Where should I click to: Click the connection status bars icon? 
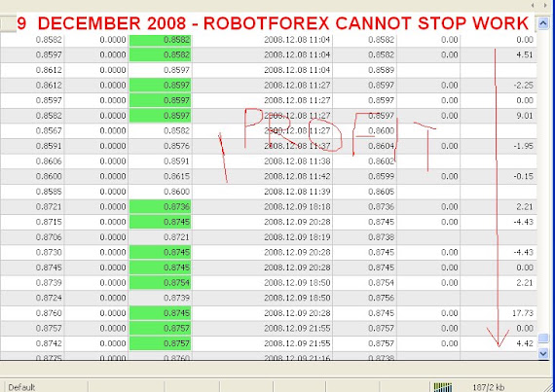point(443,387)
